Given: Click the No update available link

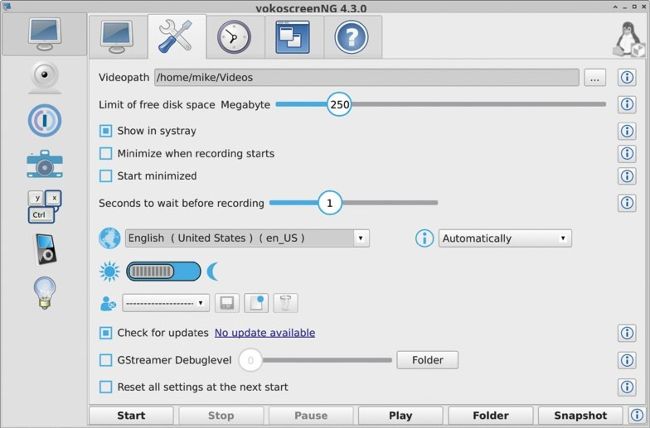Looking at the screenshot, I should pos(264,333).
